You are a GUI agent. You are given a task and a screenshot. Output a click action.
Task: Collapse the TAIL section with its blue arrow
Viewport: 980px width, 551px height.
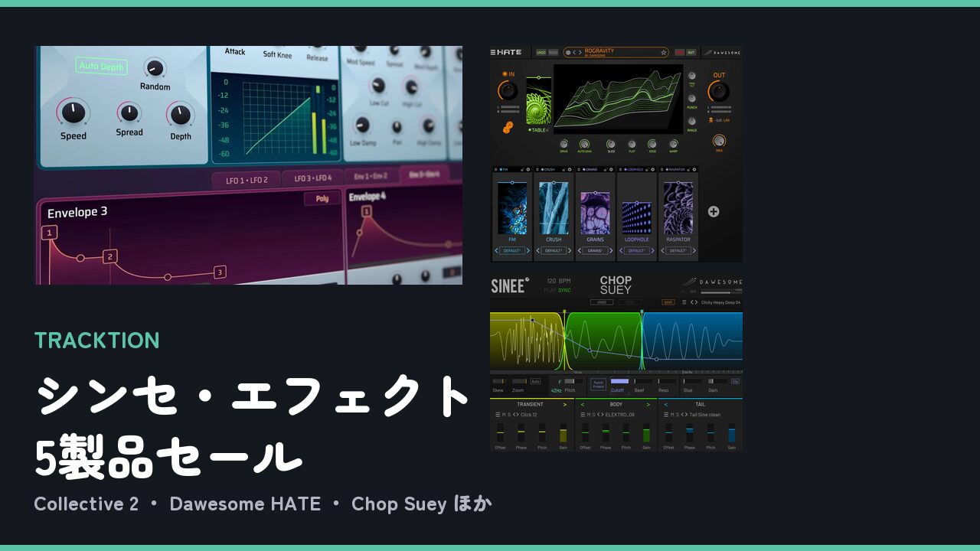tap(665, 404)
